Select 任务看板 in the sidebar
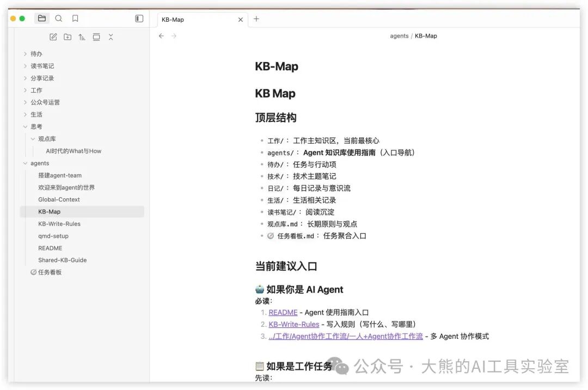588x390 pixels. [49, 272]
